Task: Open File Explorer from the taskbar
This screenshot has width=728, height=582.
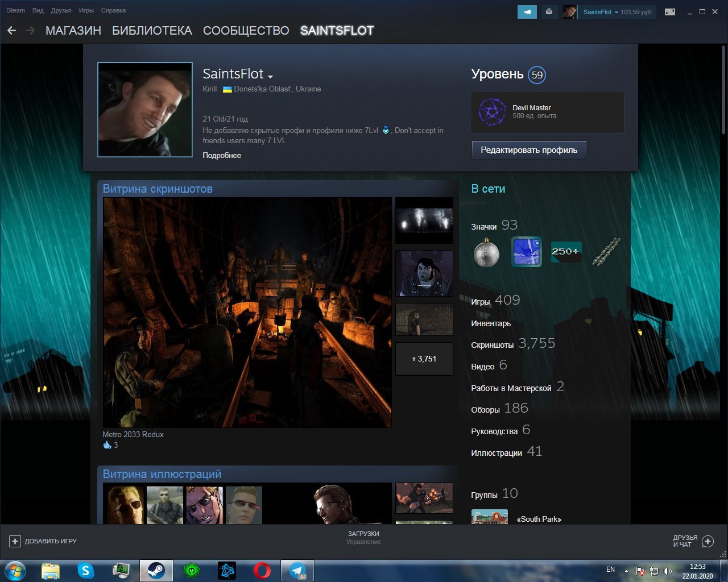Action: point(51,570)
